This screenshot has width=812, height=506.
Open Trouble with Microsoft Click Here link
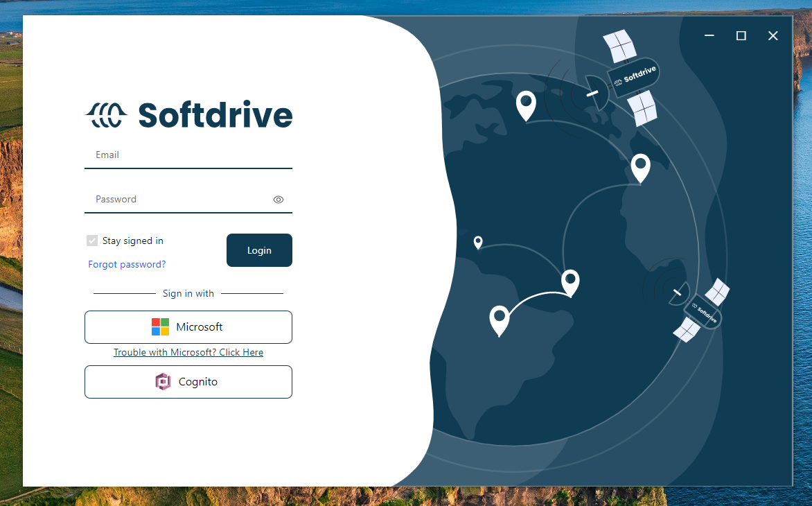(x=188, y=352)
